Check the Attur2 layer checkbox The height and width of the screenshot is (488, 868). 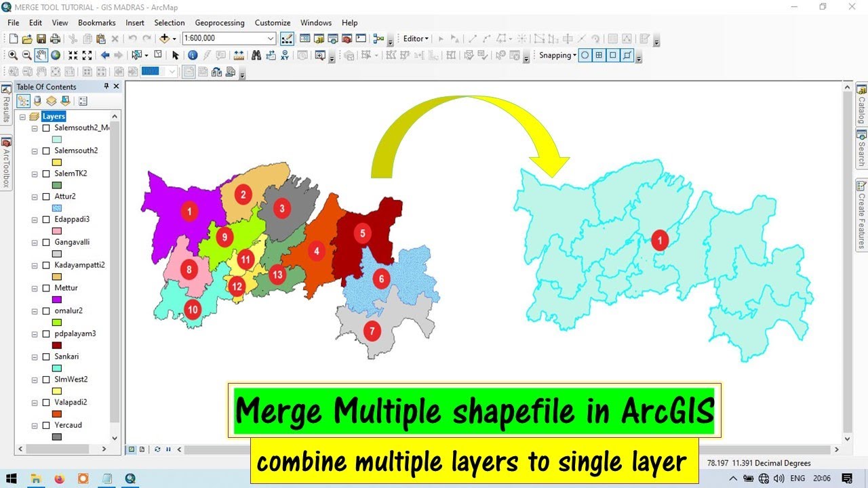point(46,197)
